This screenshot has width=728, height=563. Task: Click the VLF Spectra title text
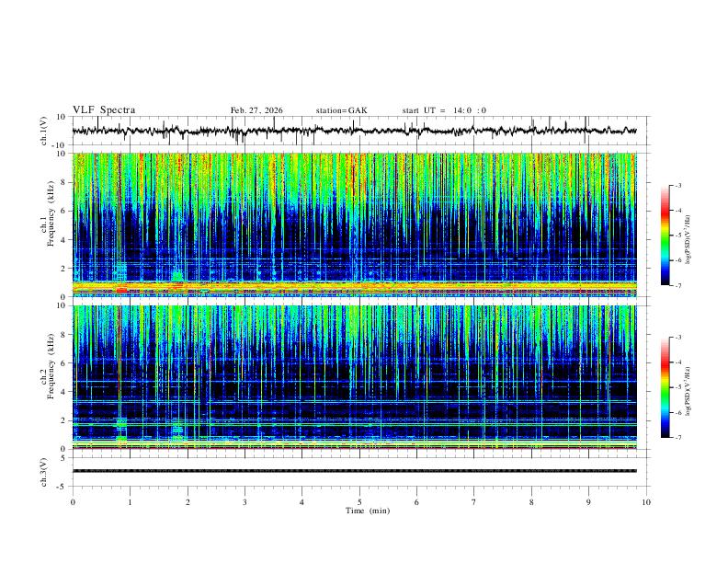[104, 110]
